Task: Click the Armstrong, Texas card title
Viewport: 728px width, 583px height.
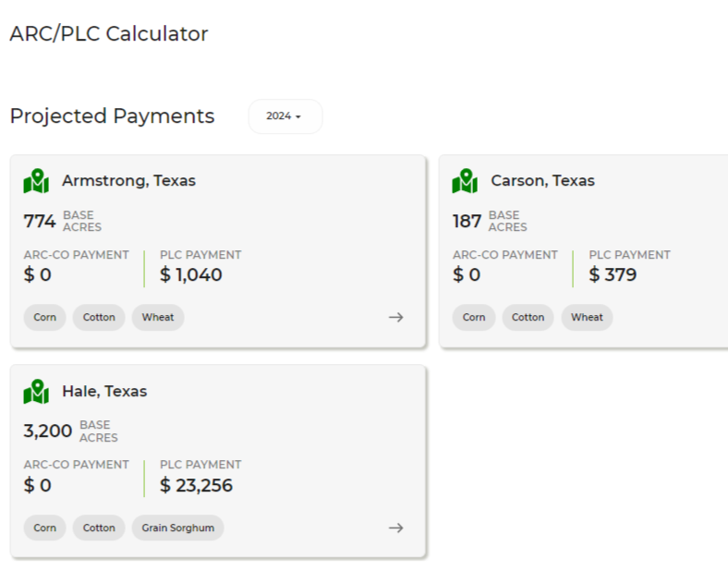Action: (128, 181)
